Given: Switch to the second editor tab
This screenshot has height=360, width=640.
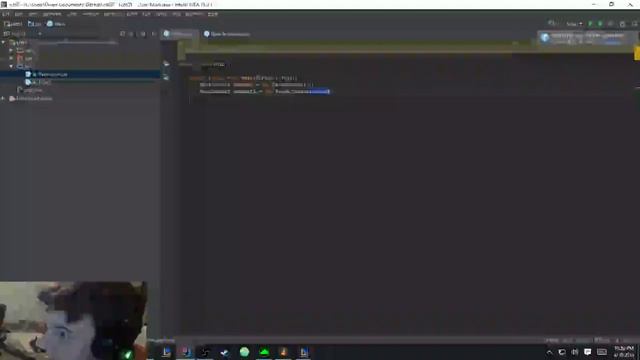Looking at the screenshot, I should tap(227, 34).
